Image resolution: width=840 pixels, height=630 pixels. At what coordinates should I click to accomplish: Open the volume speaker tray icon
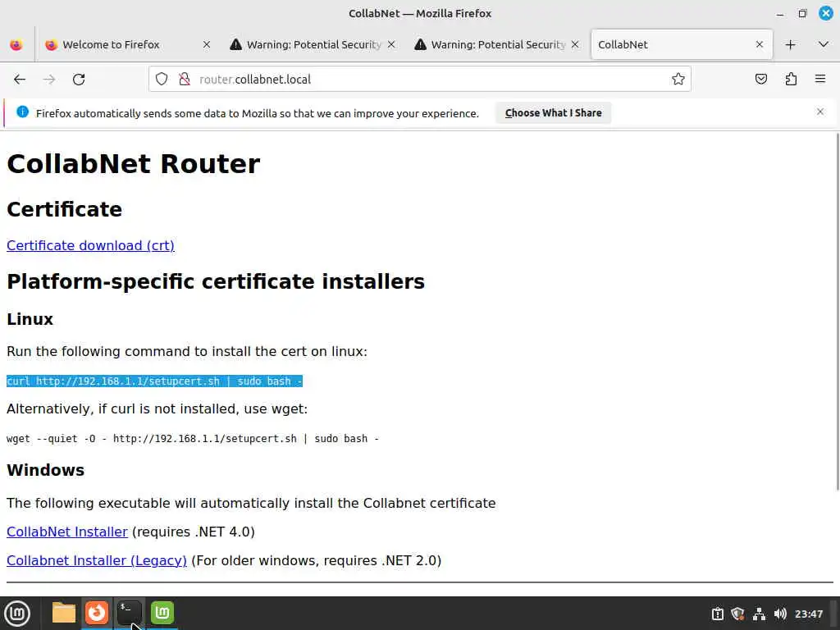pos(780,614)
